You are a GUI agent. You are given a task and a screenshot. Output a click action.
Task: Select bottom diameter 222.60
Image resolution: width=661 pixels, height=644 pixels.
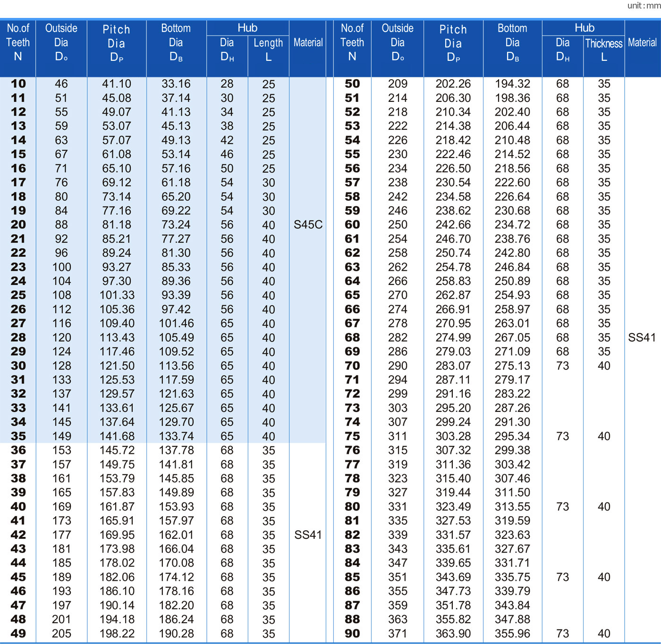512,183
